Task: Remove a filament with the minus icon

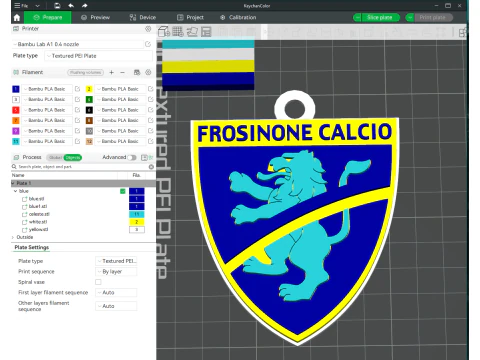Action: 123,72
